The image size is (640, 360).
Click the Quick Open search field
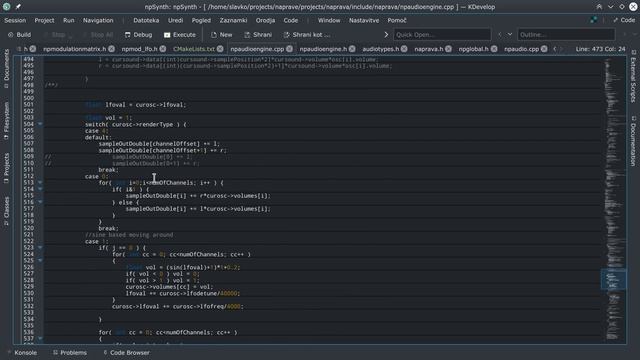442,35
